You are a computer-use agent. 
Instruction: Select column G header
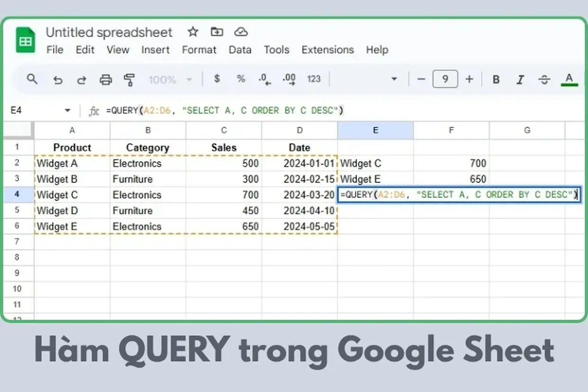click(527, 130)
